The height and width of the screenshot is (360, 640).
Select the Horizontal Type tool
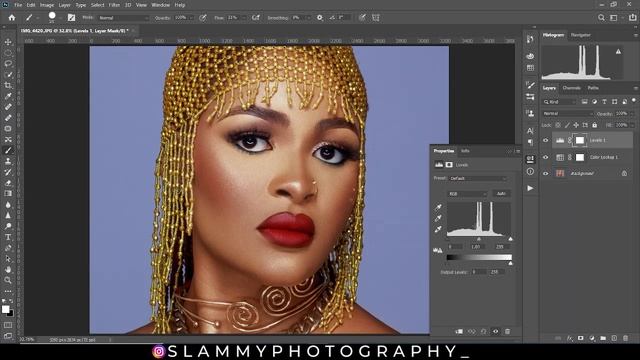[8, 237]
